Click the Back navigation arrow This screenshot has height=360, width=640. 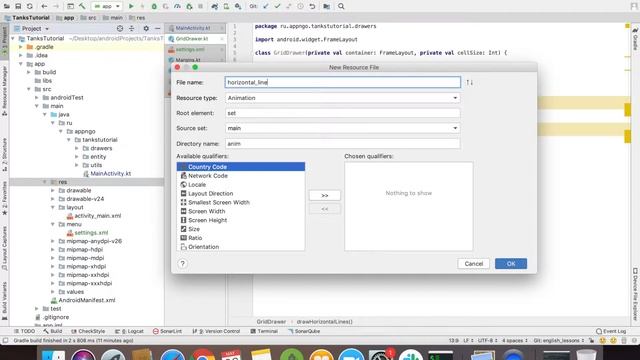[44, 6]
